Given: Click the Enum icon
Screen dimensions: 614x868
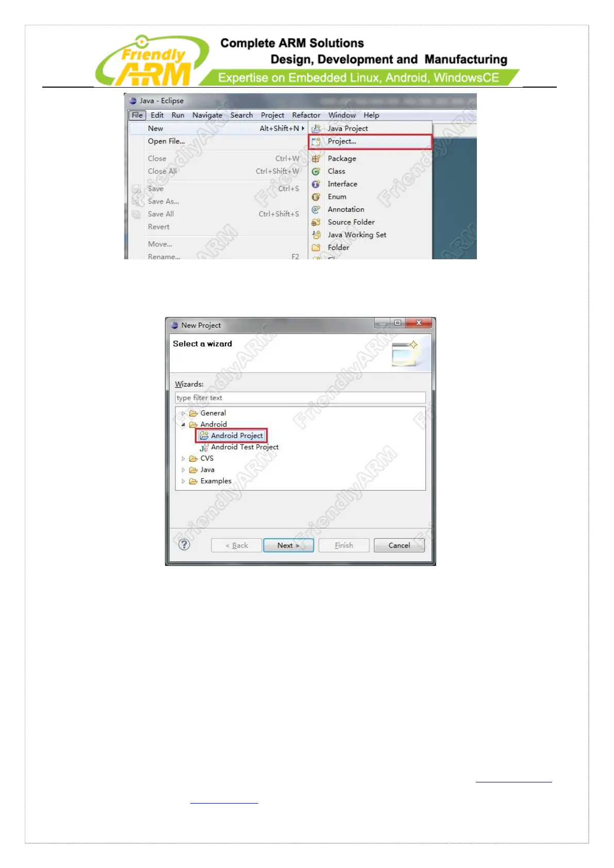Looking at the screenshot, I should [x=316, y=196].
